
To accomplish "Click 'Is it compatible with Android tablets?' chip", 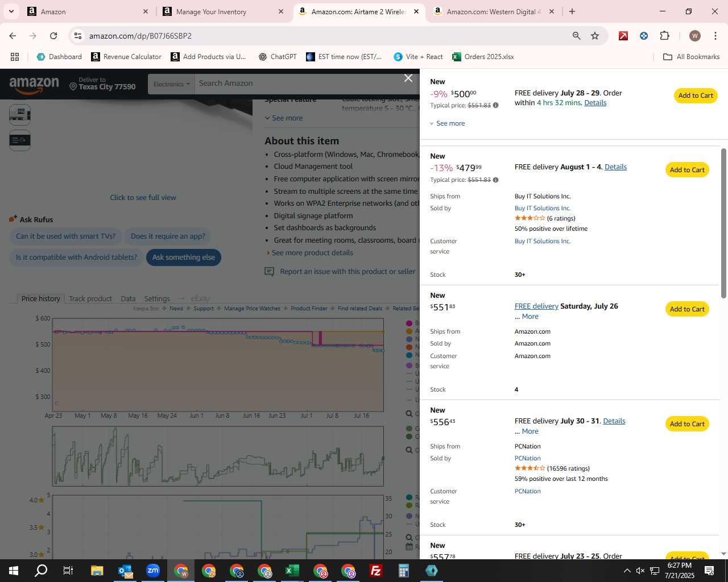I will [x=76, y=257].
